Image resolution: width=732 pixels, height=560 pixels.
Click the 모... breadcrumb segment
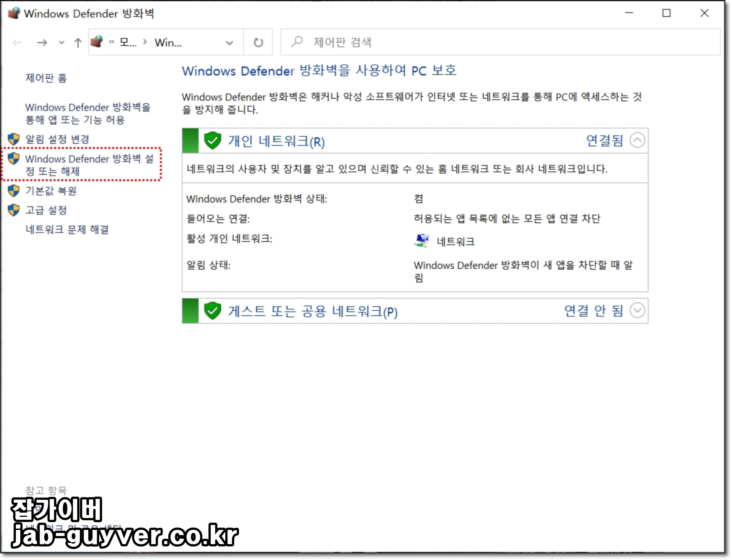[128, 42]
